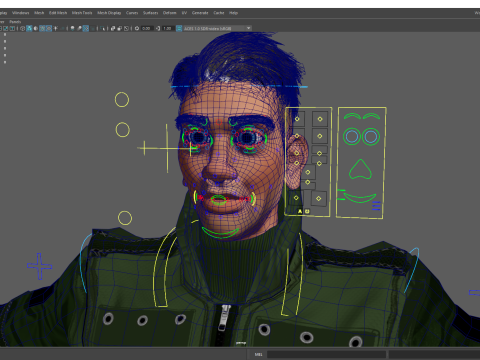480x360 pixels.
Task: Select the topmost yellow circle control
Action: tap(122, 100)
